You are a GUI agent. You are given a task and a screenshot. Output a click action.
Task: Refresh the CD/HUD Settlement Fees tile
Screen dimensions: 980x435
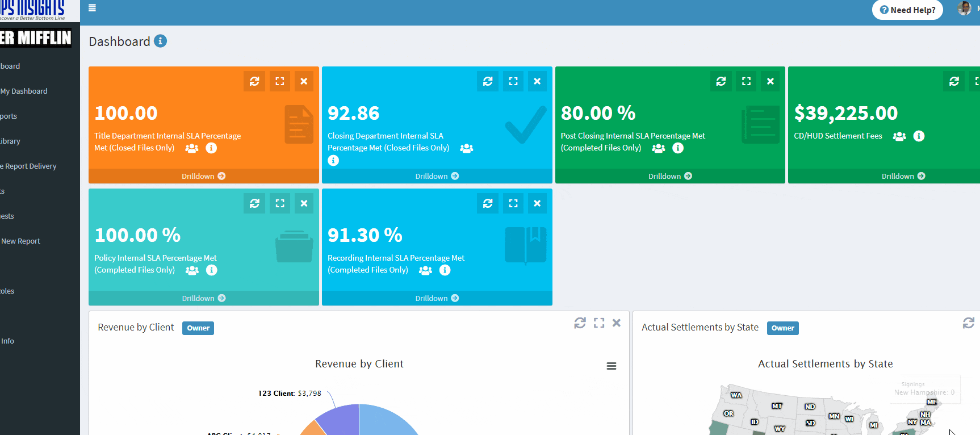point(954,81)
